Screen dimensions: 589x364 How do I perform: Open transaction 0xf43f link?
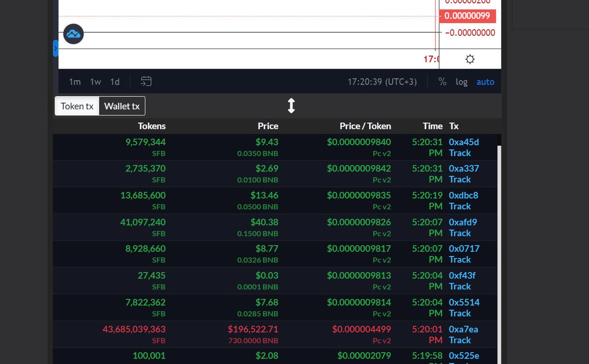462,276
